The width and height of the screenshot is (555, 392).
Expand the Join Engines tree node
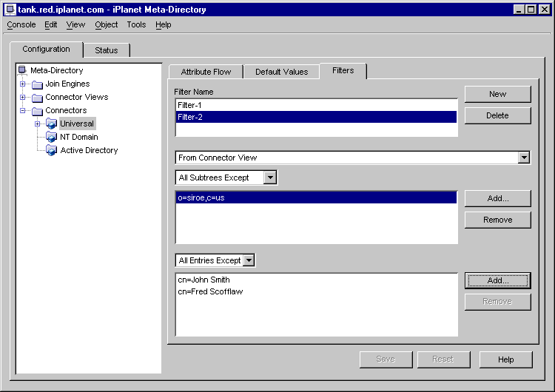23,84
